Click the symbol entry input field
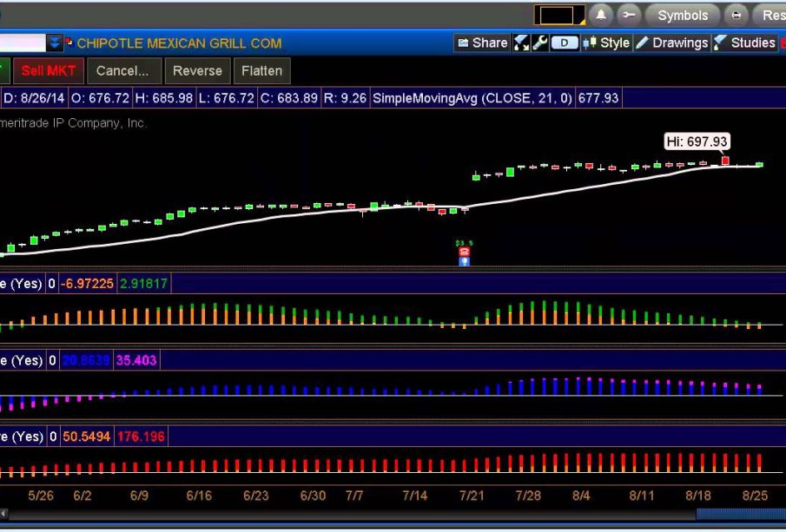 point(22,43)
